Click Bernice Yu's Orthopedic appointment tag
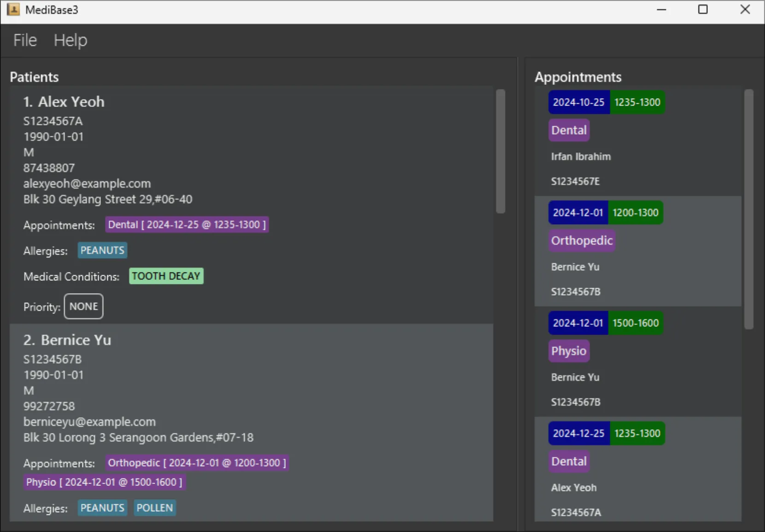Viewport: 765px width, 532px height. [197, 463]
